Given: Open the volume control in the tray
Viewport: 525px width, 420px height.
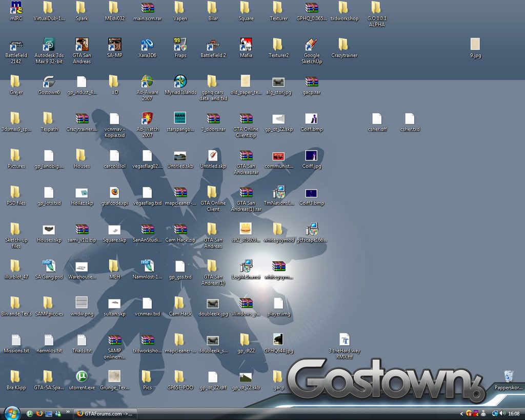Looking at the screenshot, I should coord(502,413).
